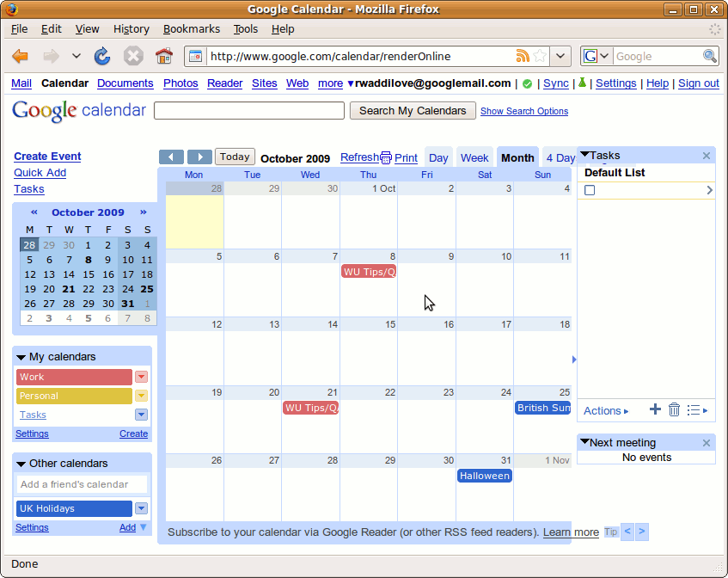Check the empty task checkbox in Default List
Image resolution: width=728 pixels, height=578 pixels.
pos(590,190)
